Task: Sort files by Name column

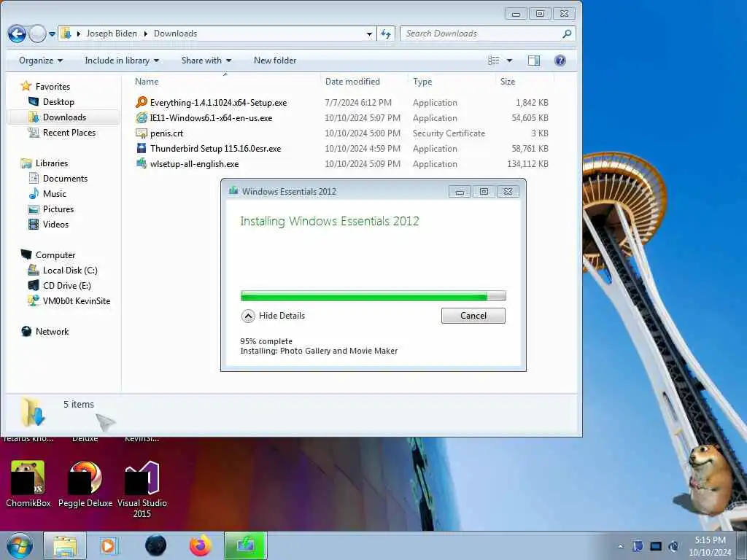Action: pyautogui.click(x=147, y=82)
